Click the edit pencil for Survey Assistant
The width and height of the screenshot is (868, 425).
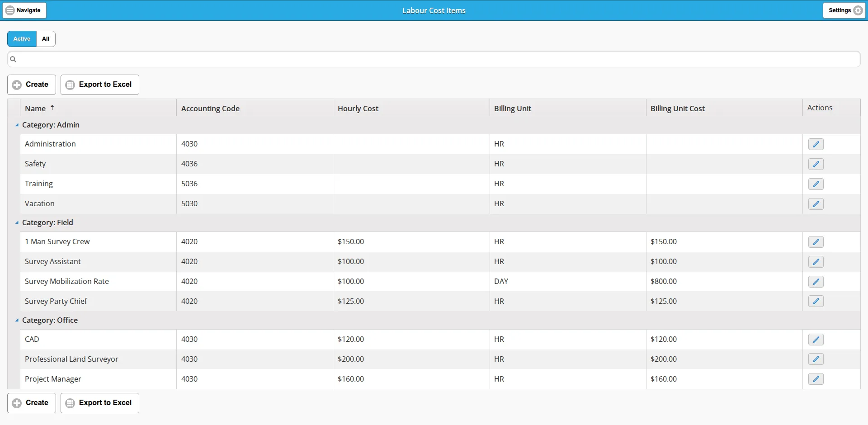[816, 262]
